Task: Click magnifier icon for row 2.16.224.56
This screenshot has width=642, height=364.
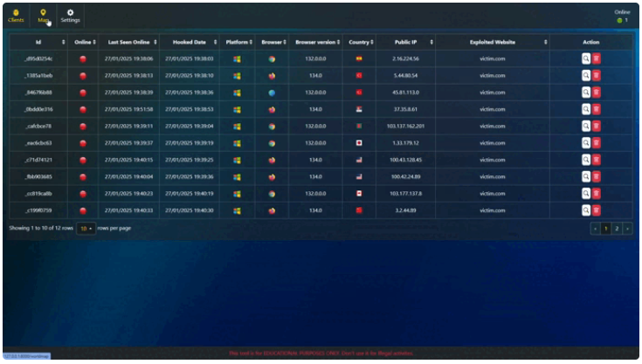Action: tap(586, 58)
